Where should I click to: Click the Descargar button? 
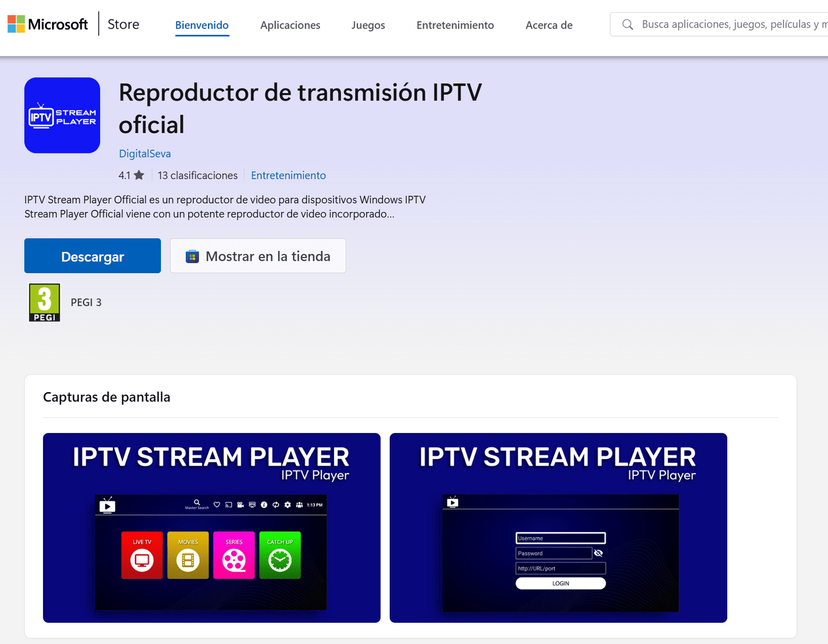[x=92, y=256]
